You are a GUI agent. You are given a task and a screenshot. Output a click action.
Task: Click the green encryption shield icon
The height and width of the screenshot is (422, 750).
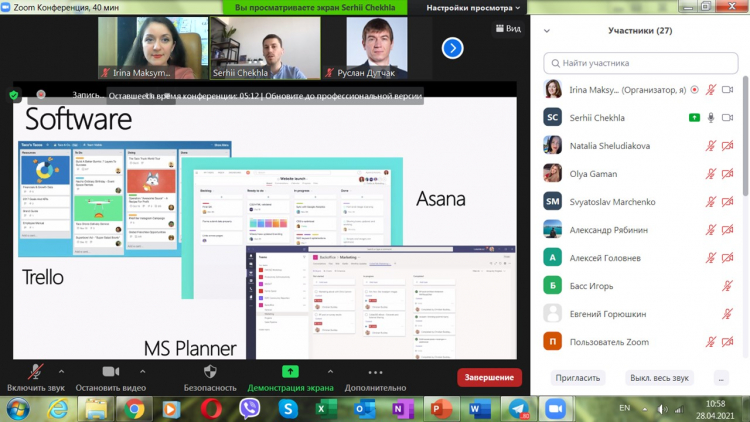coord(14,95)
